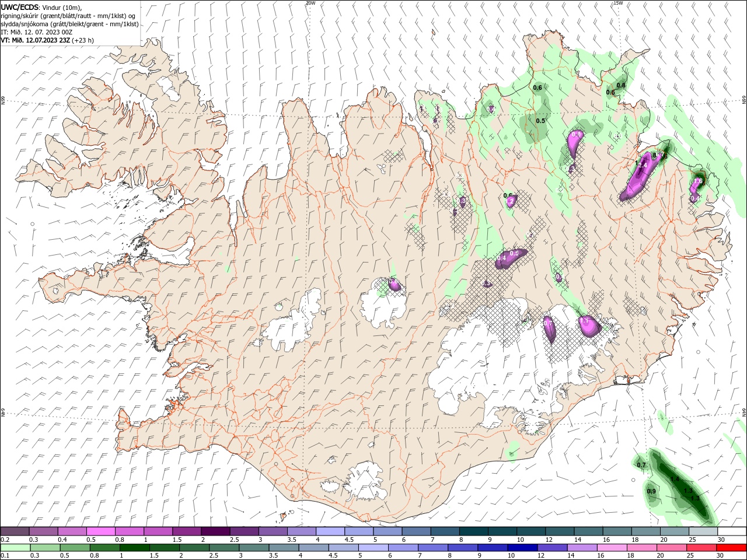Click the 0.2 label in the upper legend
747x560 pixels.
point(5,540)
